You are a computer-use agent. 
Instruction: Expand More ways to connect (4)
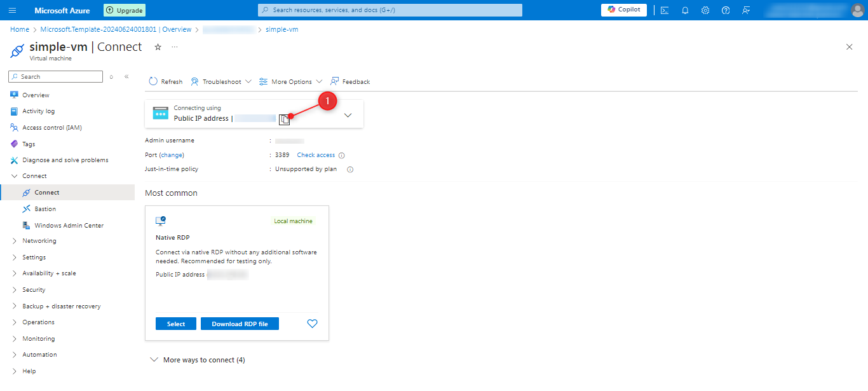197,360
